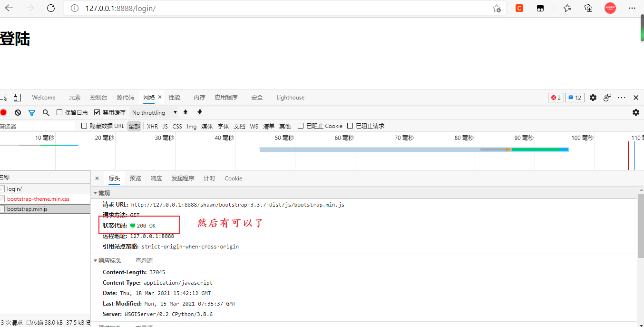Add this page to favorites
This screenshot has width=644, height=327.
pos(497,9)
